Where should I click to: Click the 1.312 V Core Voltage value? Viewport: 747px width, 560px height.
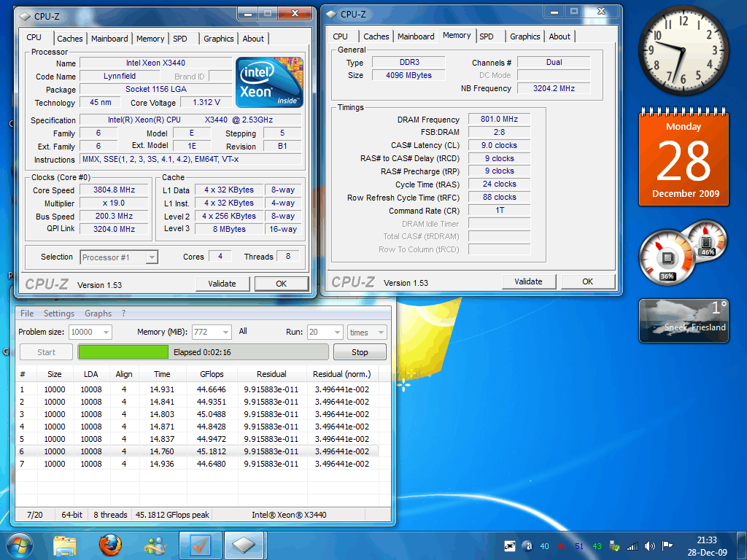coord(206,102)
